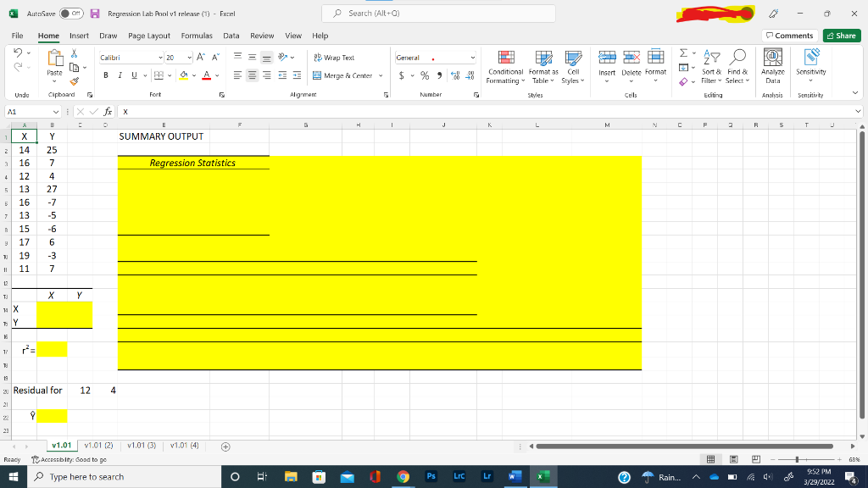Image resolution: width=868 pixels, height=488 pixels.
Task: Click the green Share button
Action: [x=842, y=36]
